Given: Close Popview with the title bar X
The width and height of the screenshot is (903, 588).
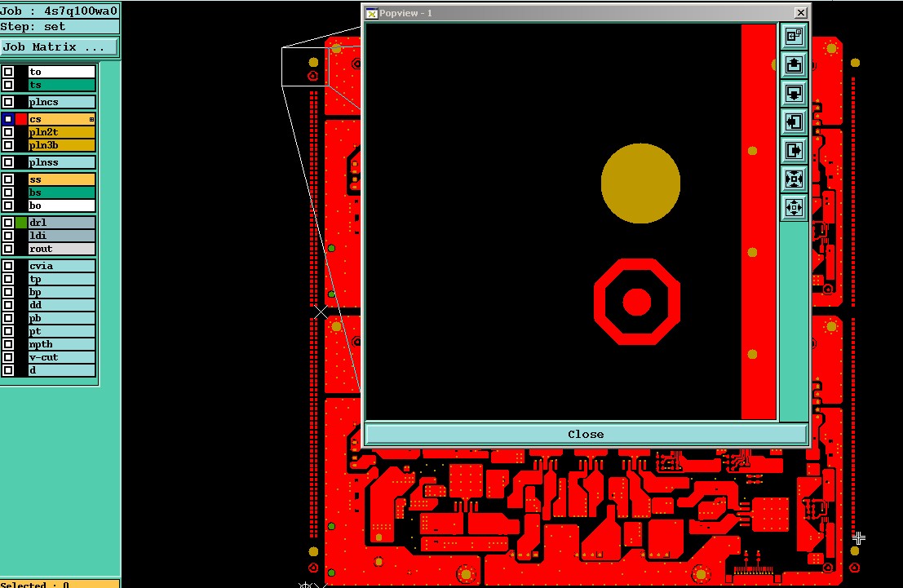Looking at the screenshot, I should pyautogui.click(x=800, y=13).
